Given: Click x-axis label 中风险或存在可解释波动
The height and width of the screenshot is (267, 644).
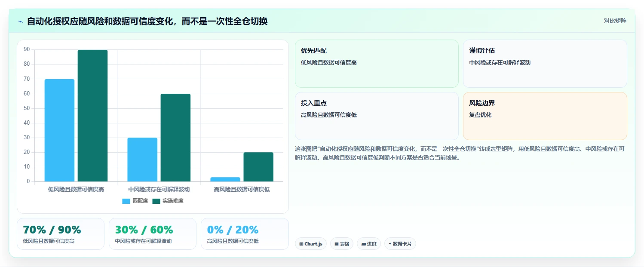Looking at the screenshot, I should tap(159, 189).
